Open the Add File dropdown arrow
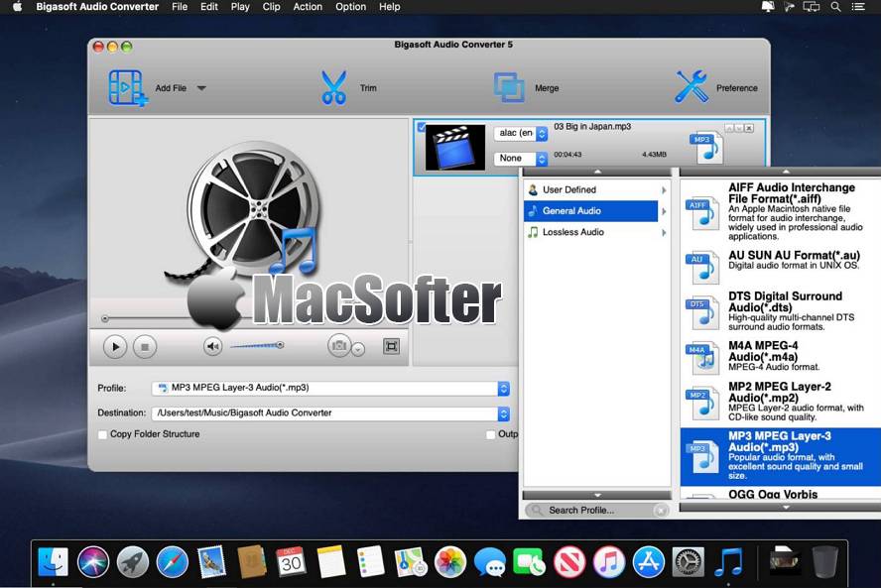This screenshot has height=588, width=881. (201, 88)
